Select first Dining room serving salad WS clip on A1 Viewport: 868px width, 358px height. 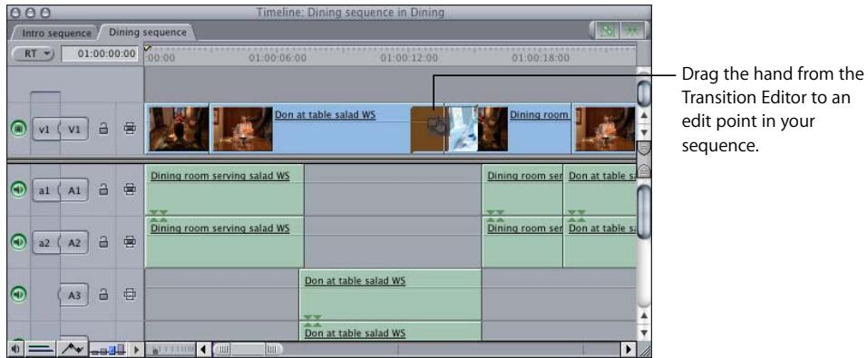[224, 190]
